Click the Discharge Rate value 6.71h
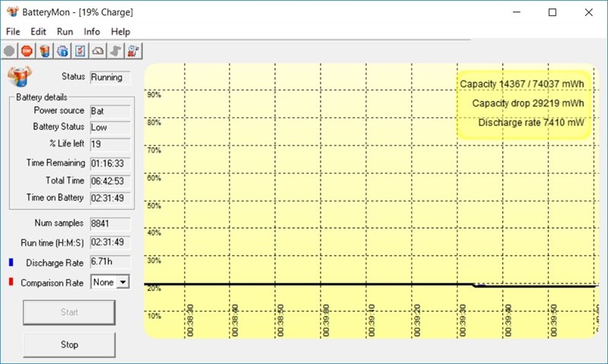This screenshot has width=608, height=364. point(110,262)
